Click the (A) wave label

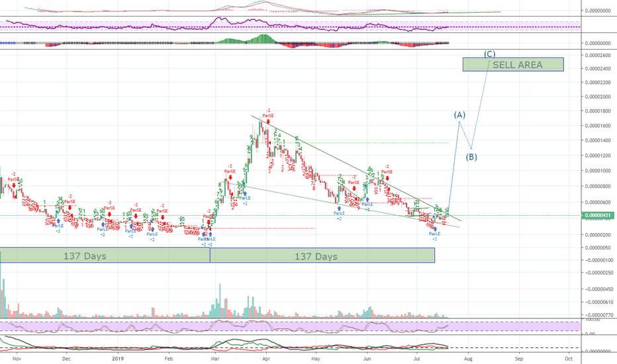(x=459, y=115)
